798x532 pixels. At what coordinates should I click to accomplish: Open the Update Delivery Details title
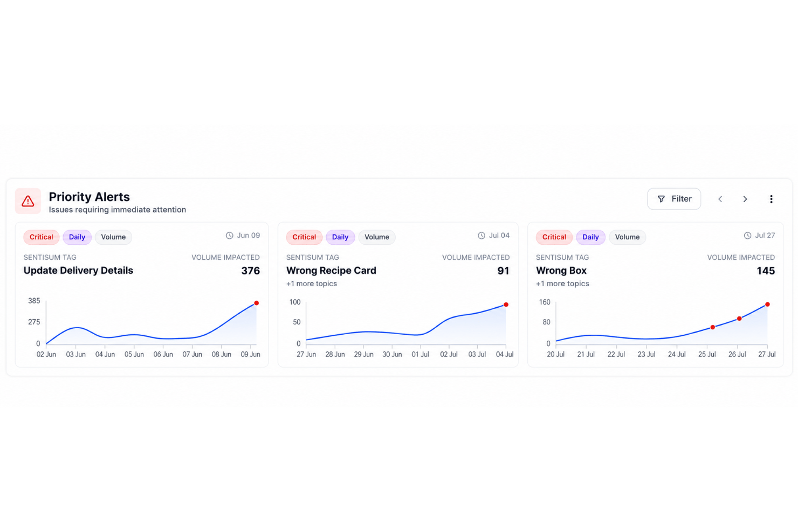tap(78, 271)
